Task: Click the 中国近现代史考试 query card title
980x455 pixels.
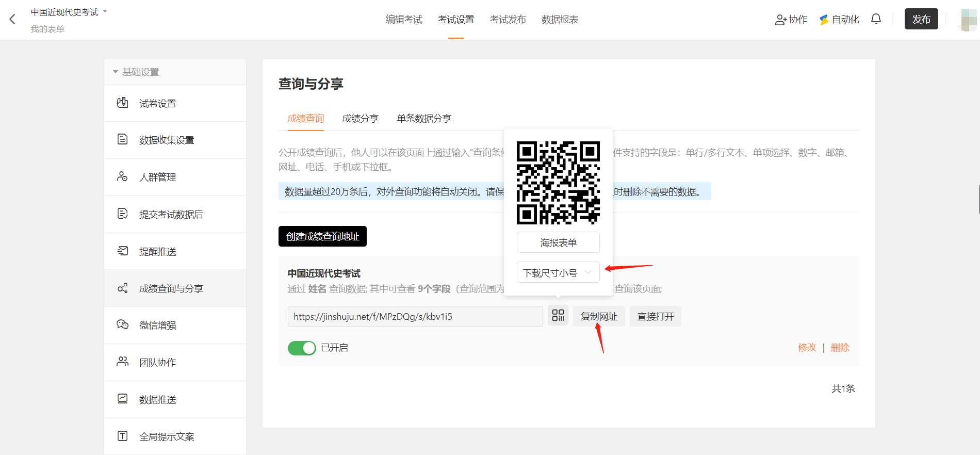Action: pos(324,273)
